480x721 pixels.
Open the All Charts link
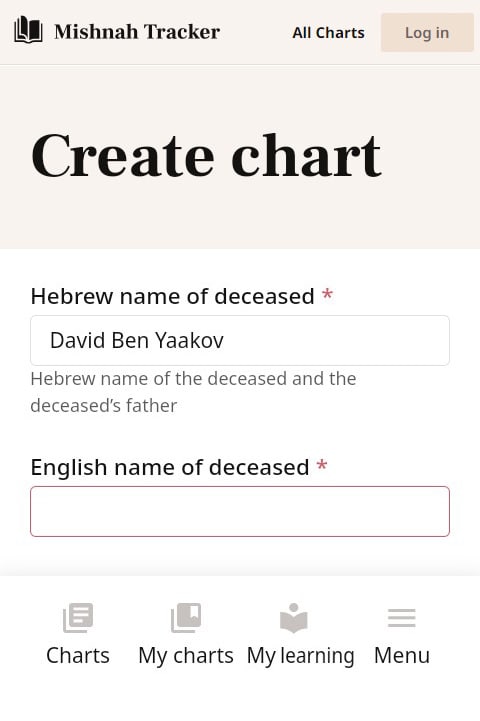[328, 33]
